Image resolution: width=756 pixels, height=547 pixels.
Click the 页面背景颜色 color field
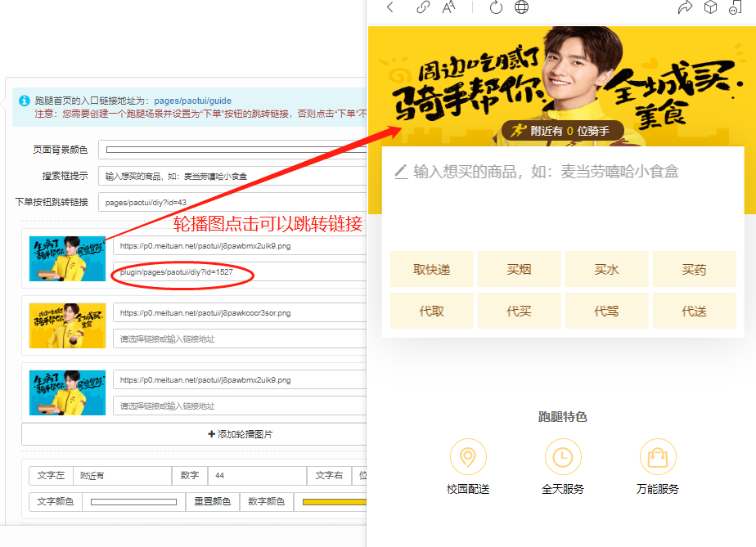(232, 150)
